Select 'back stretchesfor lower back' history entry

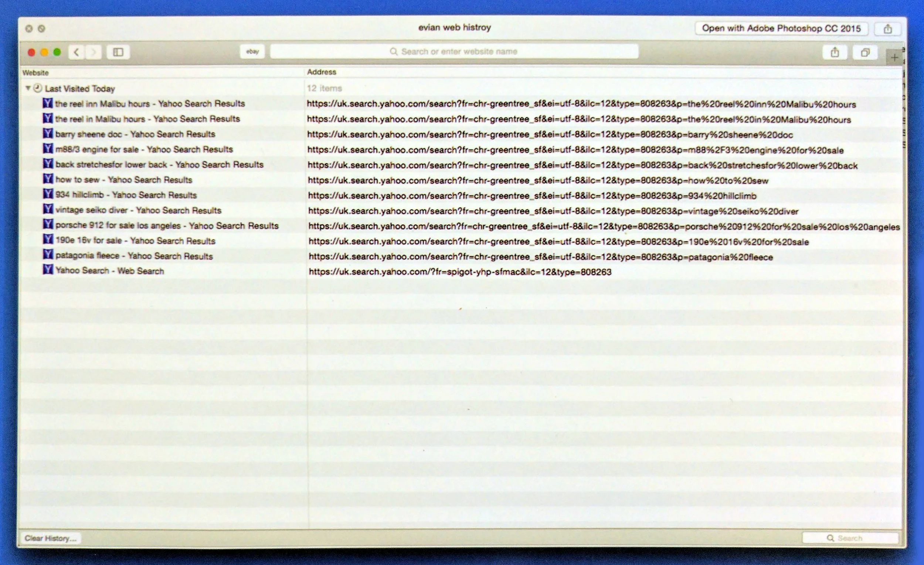click(159, 164)
